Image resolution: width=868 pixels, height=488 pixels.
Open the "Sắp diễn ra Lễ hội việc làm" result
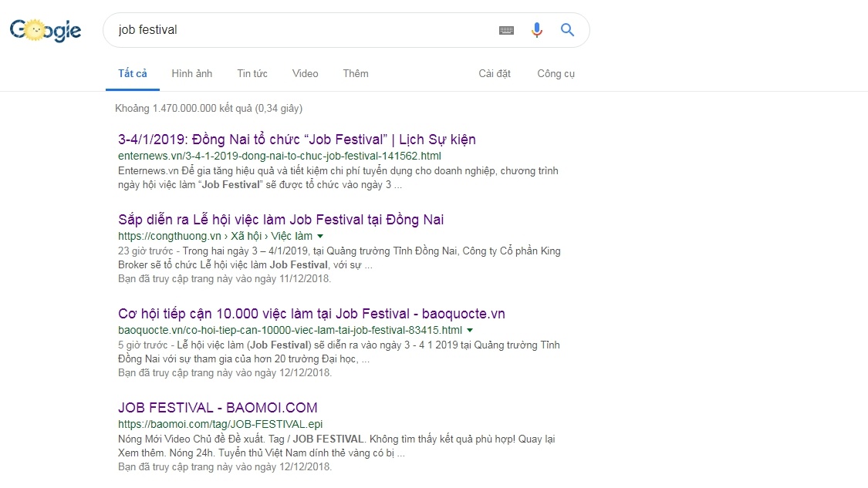click(x=281, y=220)
